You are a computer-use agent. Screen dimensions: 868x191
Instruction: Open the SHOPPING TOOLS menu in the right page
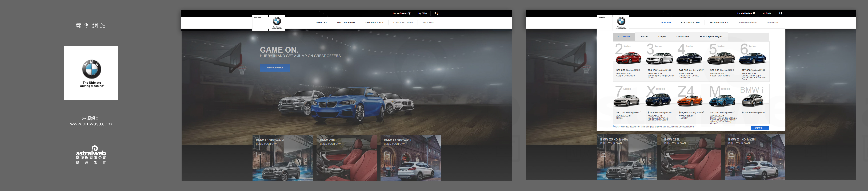tap(719, 23)
